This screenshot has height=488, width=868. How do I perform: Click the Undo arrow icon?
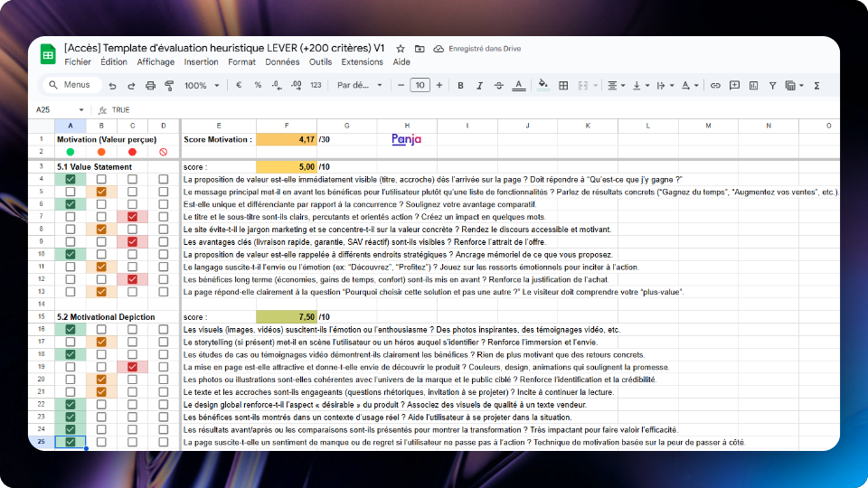pos(112,86)
